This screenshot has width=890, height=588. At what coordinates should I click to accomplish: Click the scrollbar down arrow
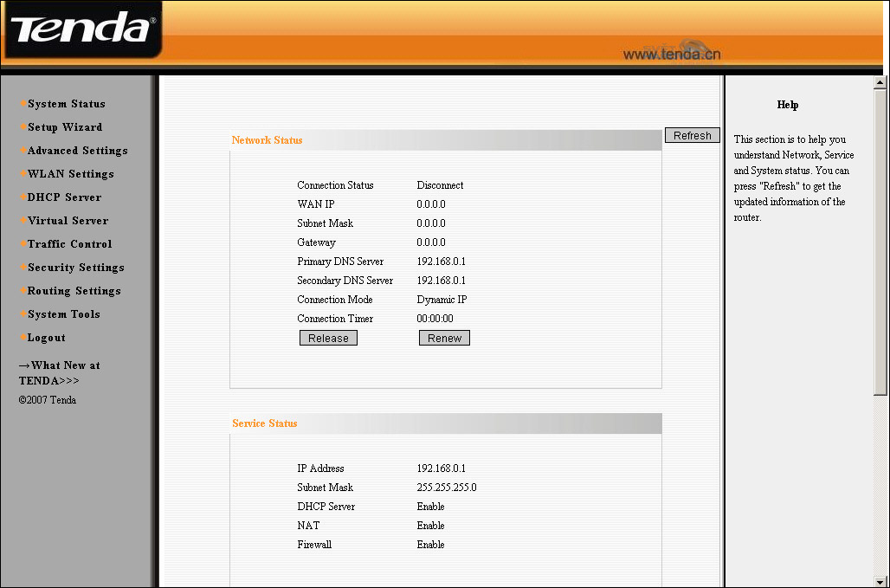point(880,580)
